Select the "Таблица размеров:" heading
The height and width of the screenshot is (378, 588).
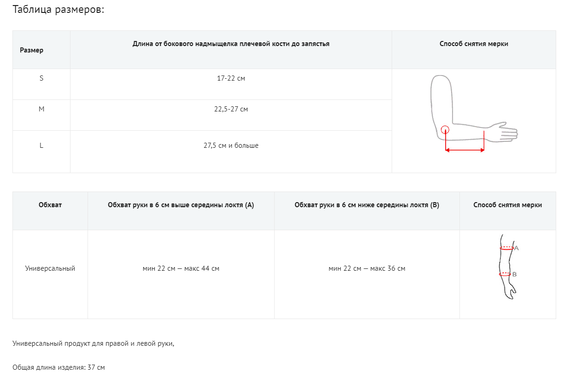click(59, 10)
